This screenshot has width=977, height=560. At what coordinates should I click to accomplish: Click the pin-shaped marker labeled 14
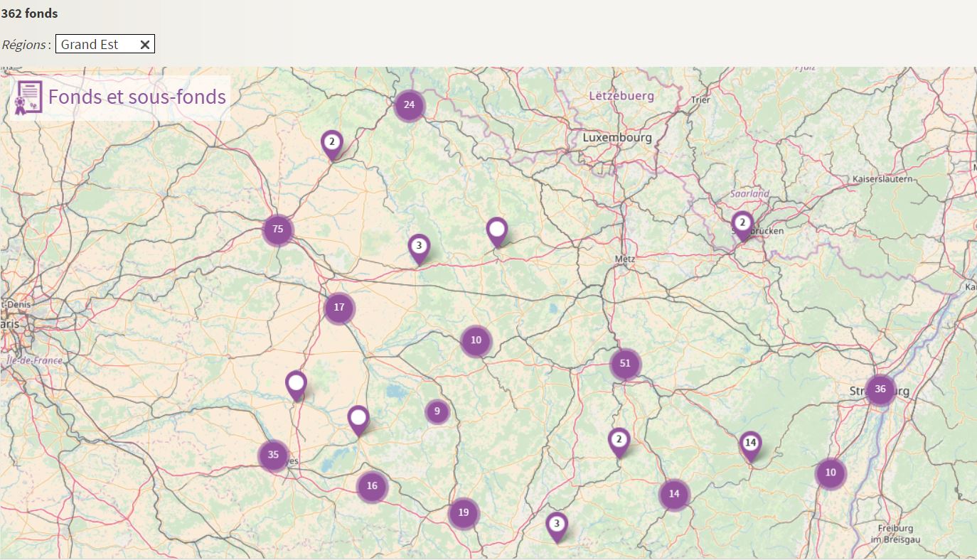[x=750, y=446]
